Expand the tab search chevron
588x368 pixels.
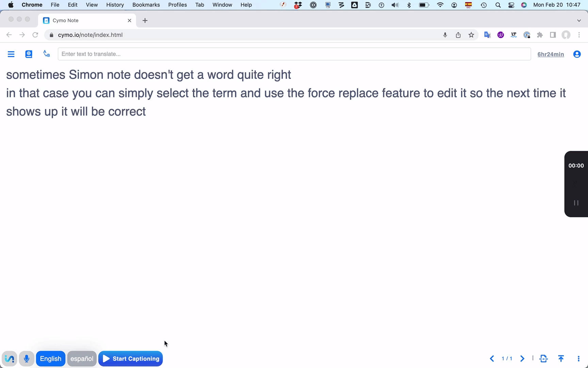point(579,20)
